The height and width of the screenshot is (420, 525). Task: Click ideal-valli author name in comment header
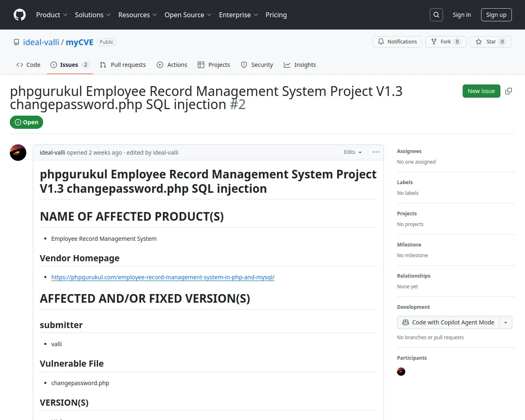52,153
